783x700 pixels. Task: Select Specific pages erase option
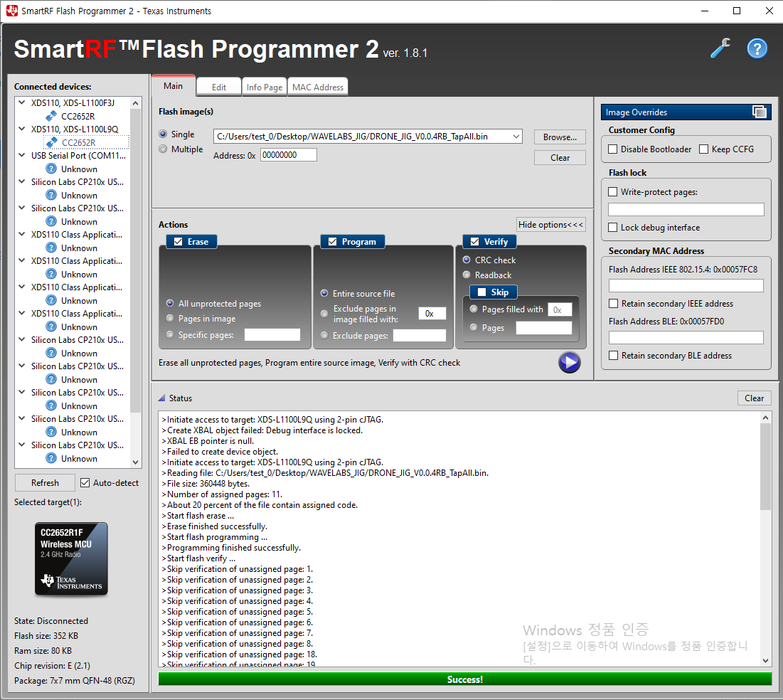170,334
